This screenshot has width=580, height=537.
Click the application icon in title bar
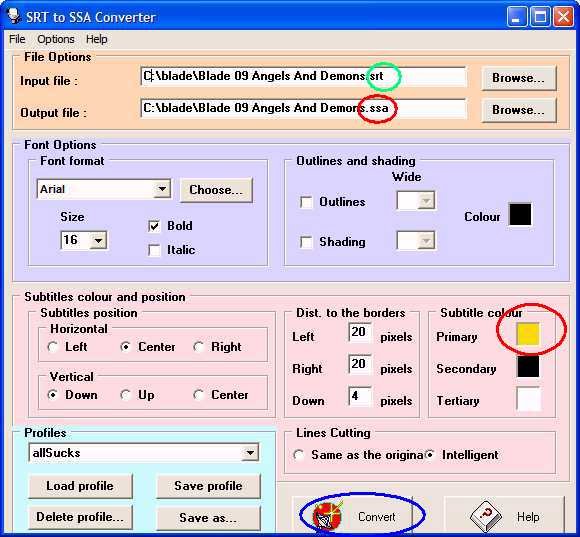click(14, 16)
